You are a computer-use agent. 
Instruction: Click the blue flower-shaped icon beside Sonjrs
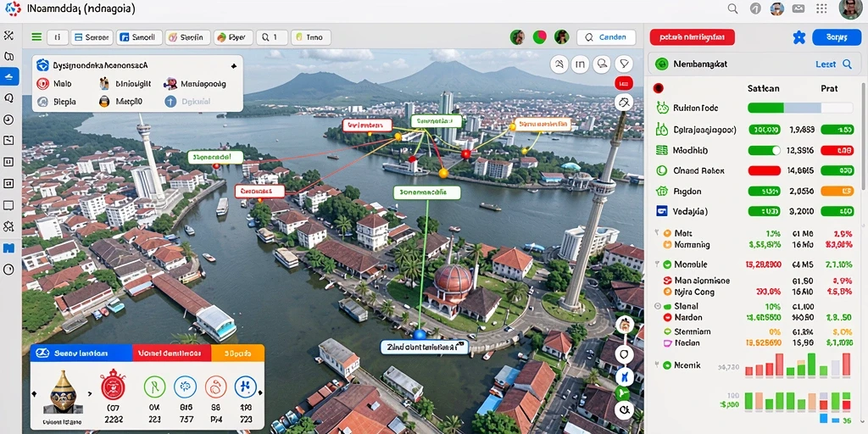[x=798, y=37]
